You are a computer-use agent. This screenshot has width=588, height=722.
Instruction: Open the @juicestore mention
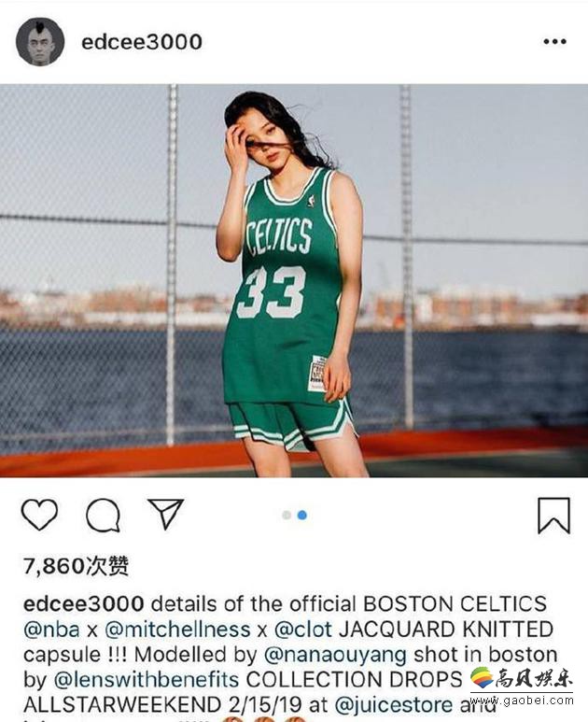[394, 704]
